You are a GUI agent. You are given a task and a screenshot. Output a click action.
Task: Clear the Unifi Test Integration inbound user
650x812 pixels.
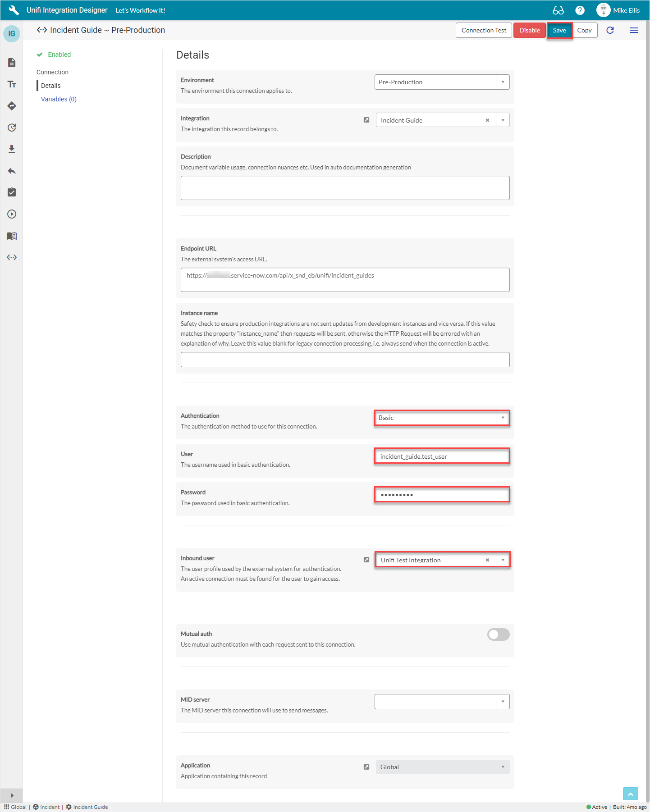(487, 560)
